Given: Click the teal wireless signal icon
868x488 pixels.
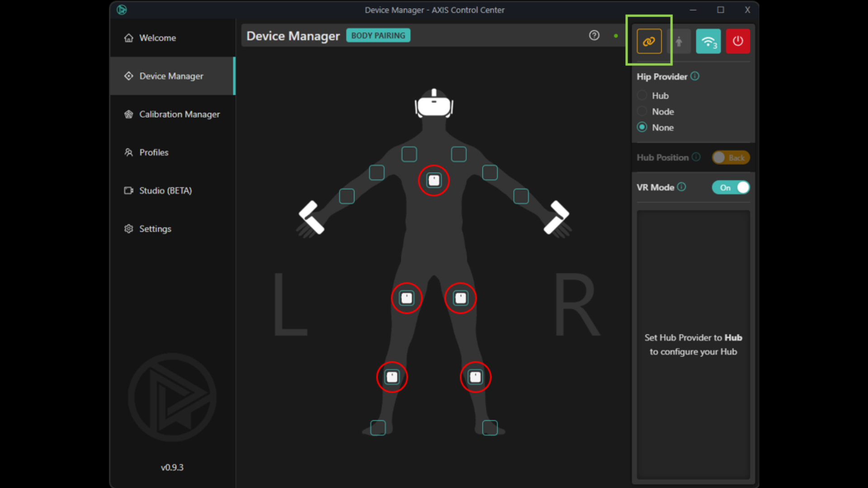Looking at the screenshot, I should 708,42.
